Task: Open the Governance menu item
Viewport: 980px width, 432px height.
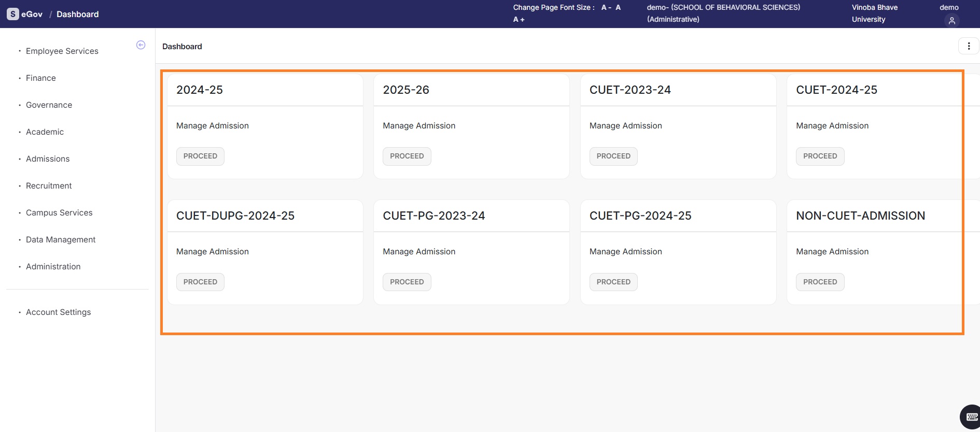Action: point(49,105)
